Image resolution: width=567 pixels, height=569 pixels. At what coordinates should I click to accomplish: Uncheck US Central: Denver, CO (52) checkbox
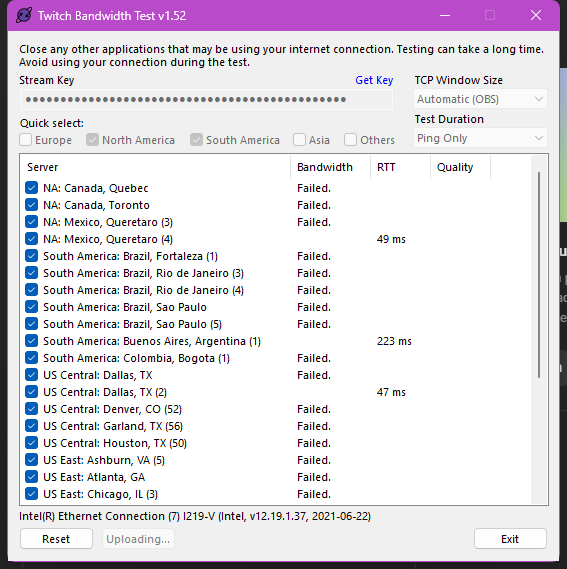click(x=32, y=409)
